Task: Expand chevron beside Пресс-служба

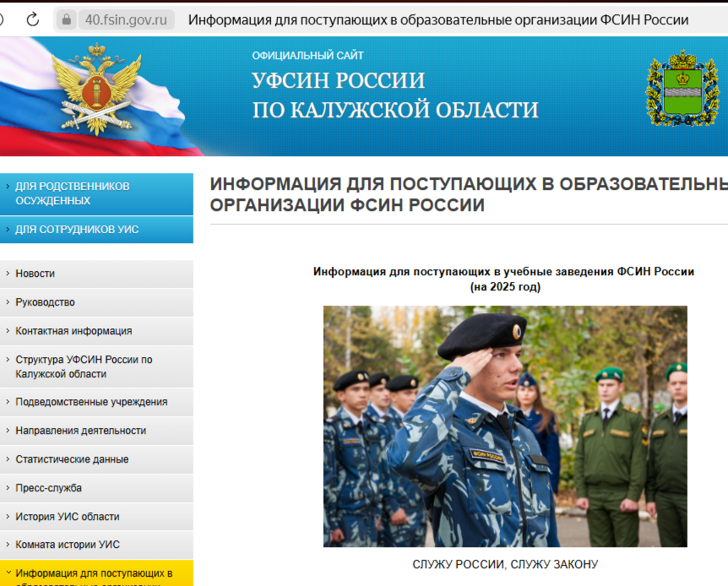Action: coord(8,488)
